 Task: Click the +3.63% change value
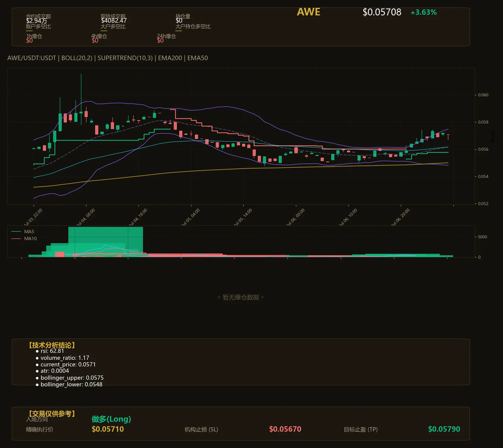point(423,12)
